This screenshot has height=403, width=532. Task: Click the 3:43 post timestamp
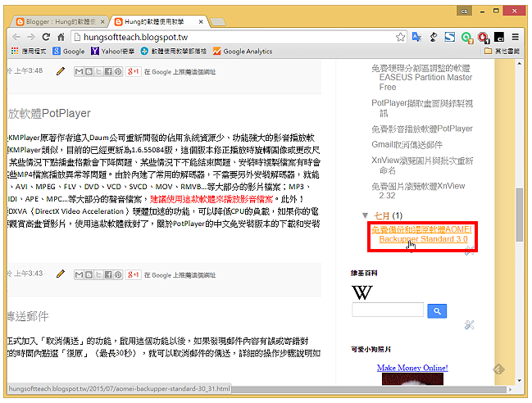click(28, 274)
